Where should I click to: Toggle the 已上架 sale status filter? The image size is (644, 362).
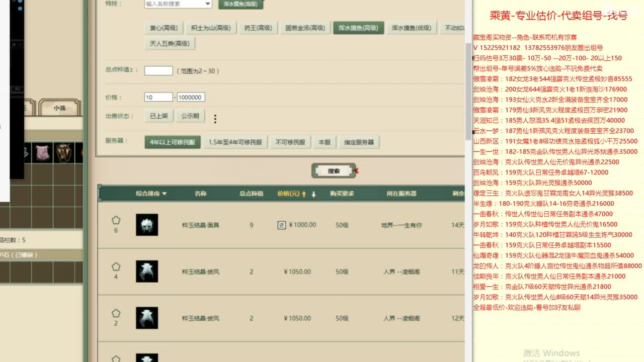158,116
